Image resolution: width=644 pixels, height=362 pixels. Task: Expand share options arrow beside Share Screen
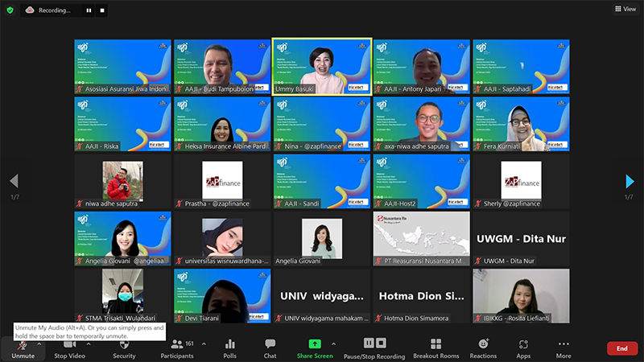[x=333, y=344]
